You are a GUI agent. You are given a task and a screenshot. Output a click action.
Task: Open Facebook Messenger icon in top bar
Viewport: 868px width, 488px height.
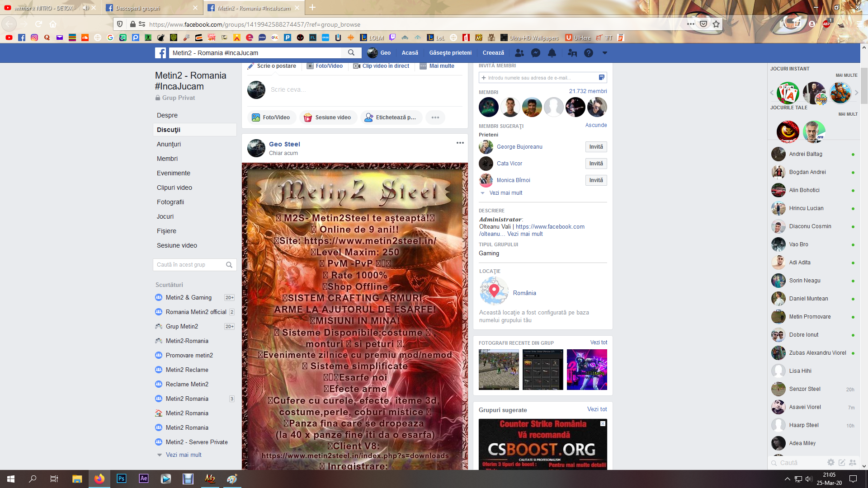pos(536,53)
